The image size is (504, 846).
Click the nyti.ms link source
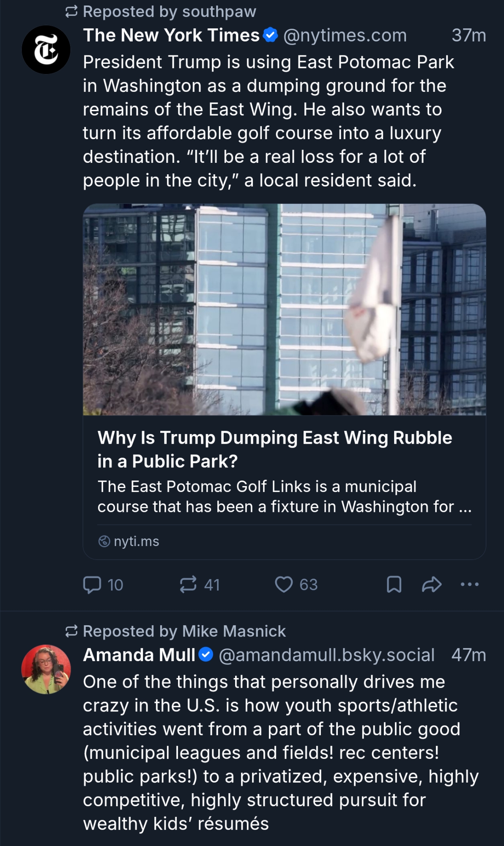(x=136, y=541)
